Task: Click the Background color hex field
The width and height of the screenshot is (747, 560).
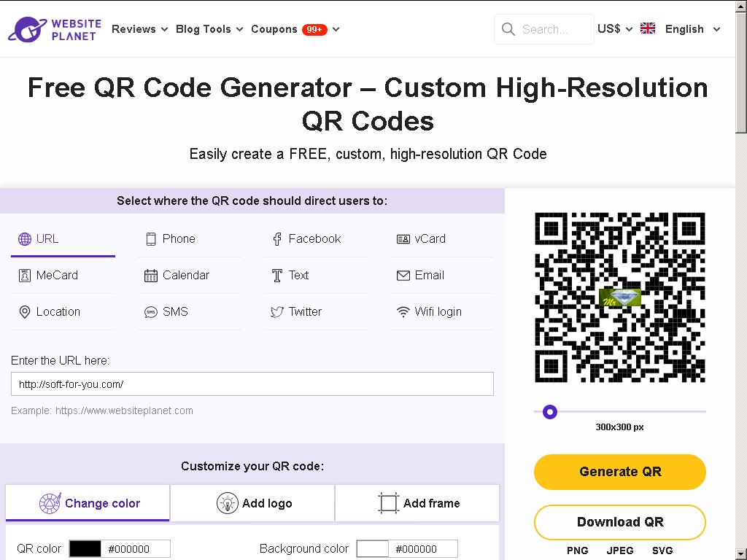Action: (x=423, y=549)
